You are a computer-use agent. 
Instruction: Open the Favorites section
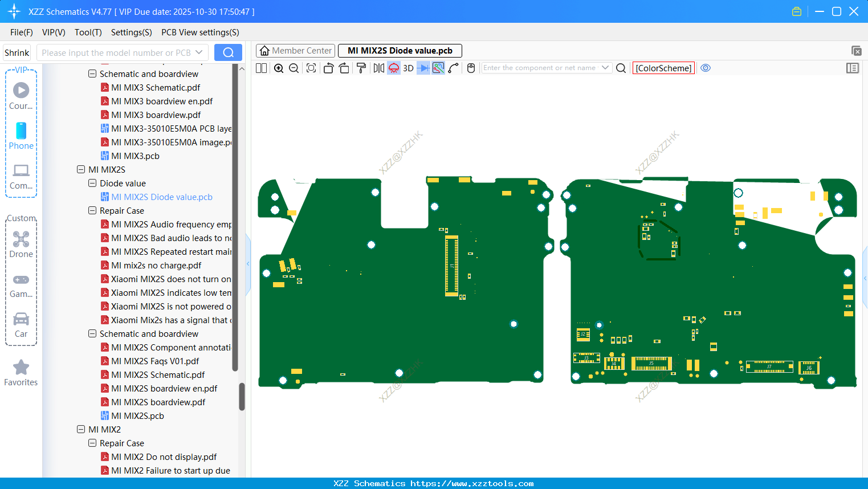click(x=21, y=373)
